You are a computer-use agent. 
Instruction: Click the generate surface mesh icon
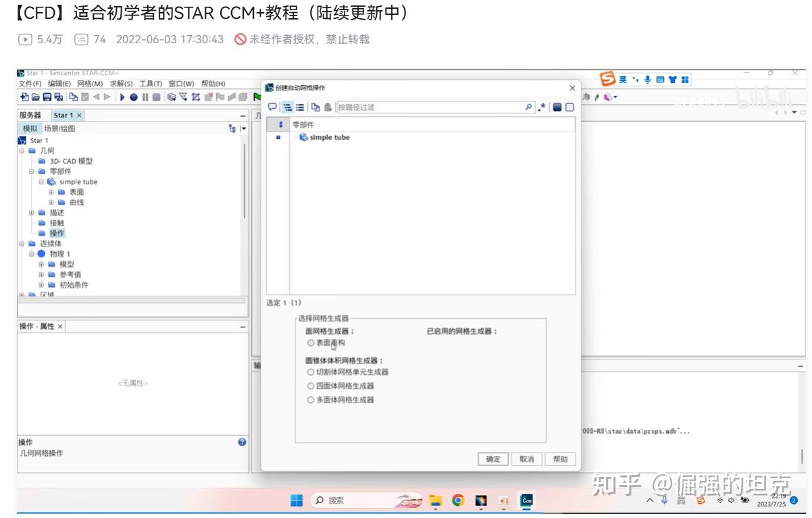tap(196, 97)
